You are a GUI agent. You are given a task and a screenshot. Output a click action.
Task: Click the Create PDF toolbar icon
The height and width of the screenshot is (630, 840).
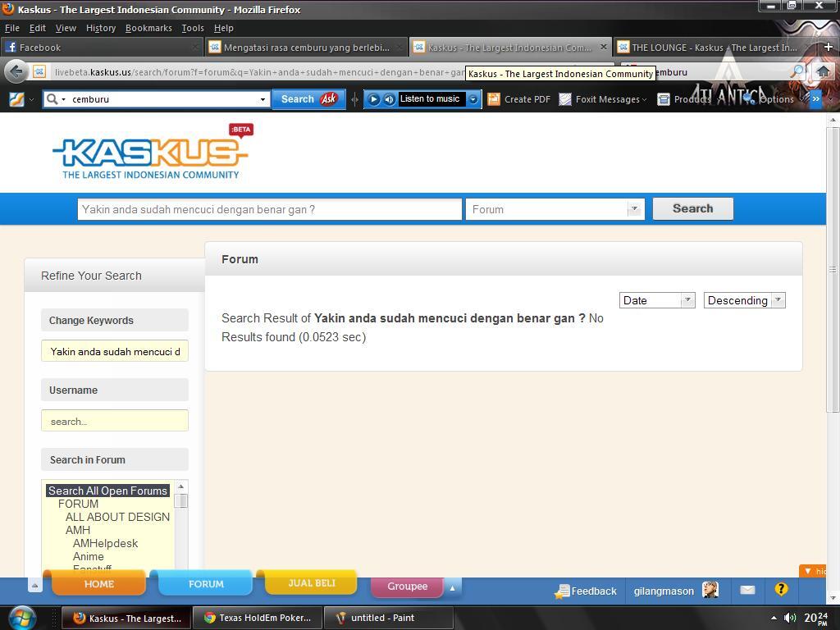pos(493,99)
